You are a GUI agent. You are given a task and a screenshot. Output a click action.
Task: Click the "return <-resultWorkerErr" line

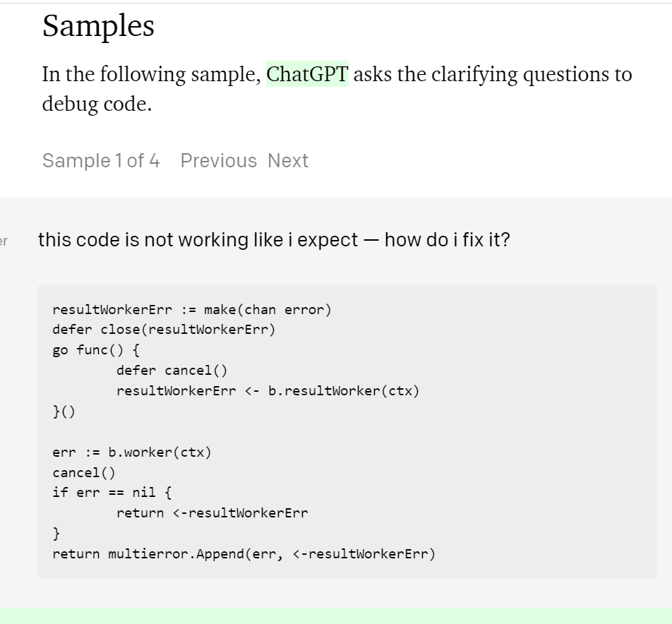click(x=212, y=513)
